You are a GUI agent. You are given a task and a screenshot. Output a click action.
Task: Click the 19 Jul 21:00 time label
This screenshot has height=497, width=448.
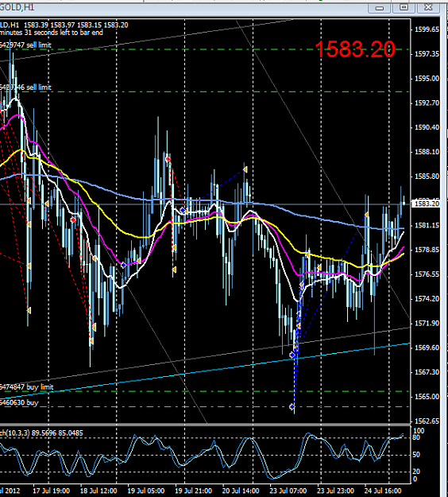point(194,491)
